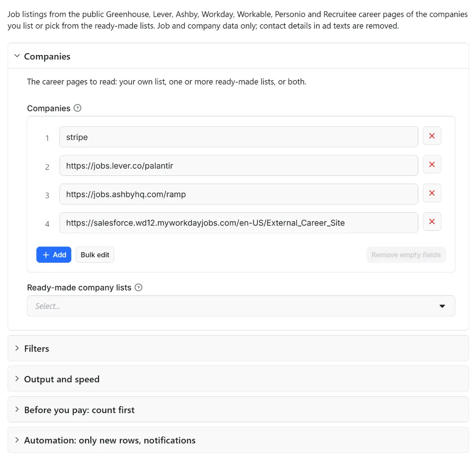
Task: Expand the Filters section
Action: [238, 348]
